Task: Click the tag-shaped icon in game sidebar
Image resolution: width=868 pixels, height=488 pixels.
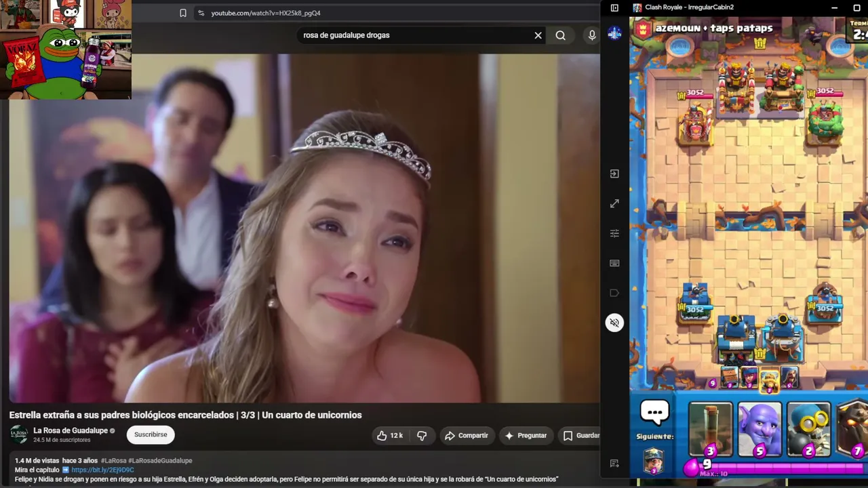Action: (614, 293)
